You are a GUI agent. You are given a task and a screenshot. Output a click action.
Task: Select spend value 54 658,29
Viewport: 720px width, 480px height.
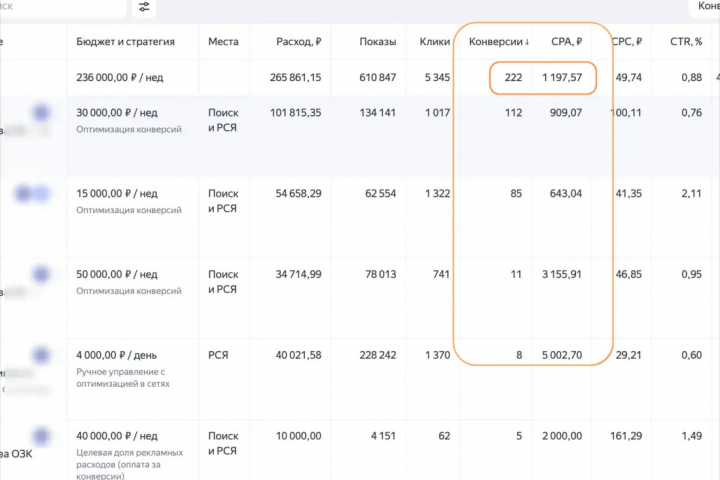tap(298, 194)
